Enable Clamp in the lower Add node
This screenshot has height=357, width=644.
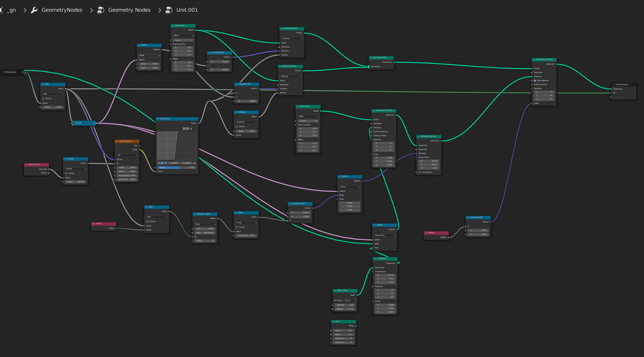pyautogui.click(x=147, y=221)
